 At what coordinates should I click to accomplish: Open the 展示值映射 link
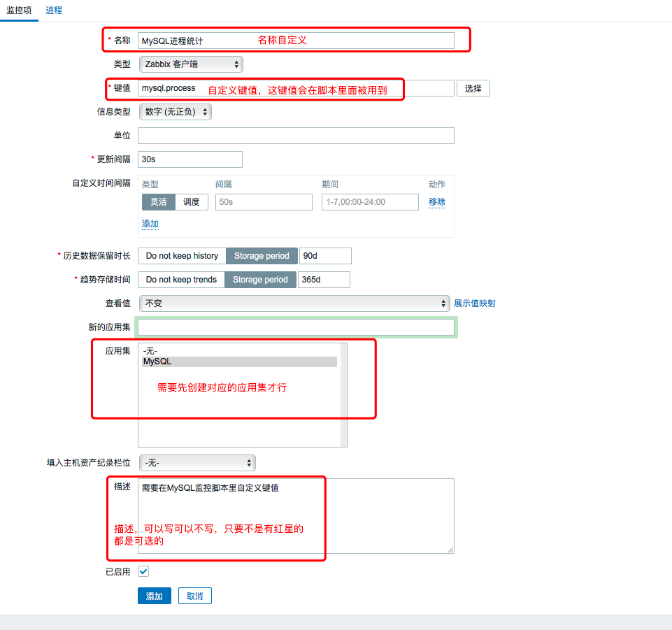coord(474,303)
